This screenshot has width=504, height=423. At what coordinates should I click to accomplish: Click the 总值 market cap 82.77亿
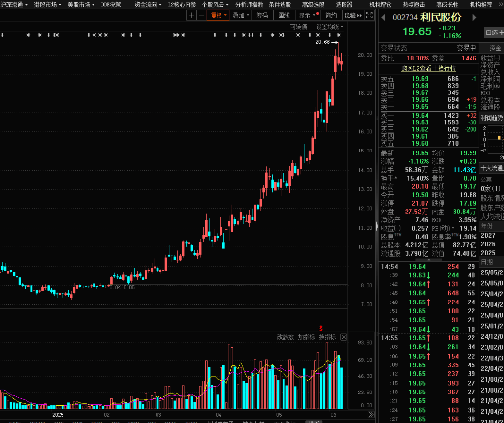465,245
